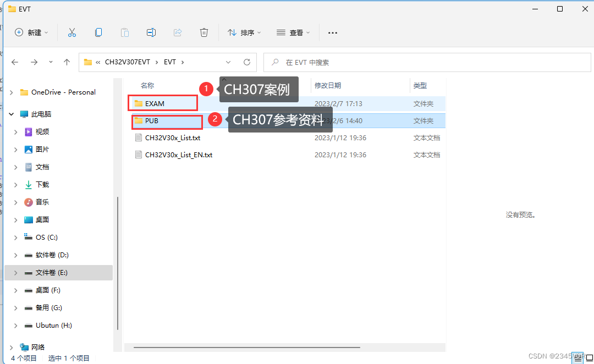Open the 新建 new item menu
The height and width of the screenshot is (364, 594).
[31, 32]
